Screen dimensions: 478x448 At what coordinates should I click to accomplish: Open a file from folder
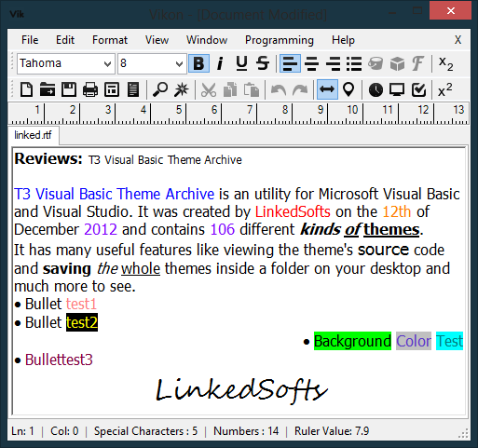48,89
